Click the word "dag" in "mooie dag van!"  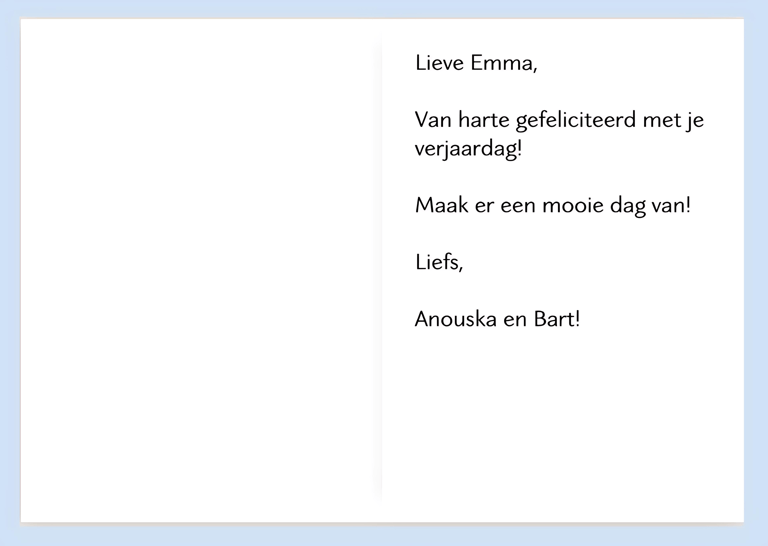point(628,207)
